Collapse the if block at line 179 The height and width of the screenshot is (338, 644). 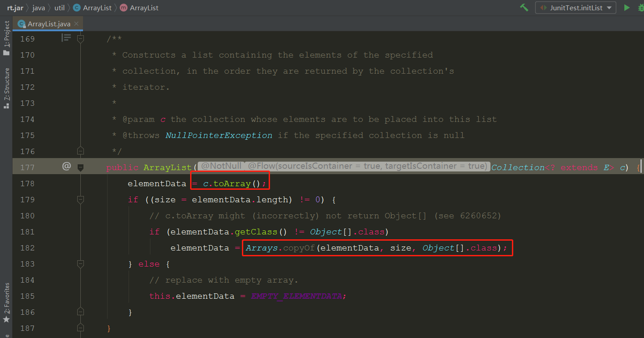tap(80, 200)
